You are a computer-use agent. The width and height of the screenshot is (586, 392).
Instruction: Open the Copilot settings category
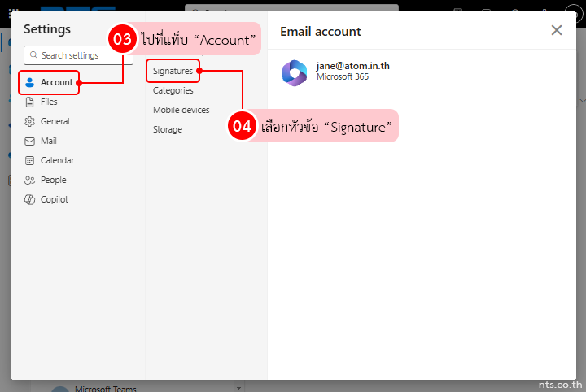[46, 199]
